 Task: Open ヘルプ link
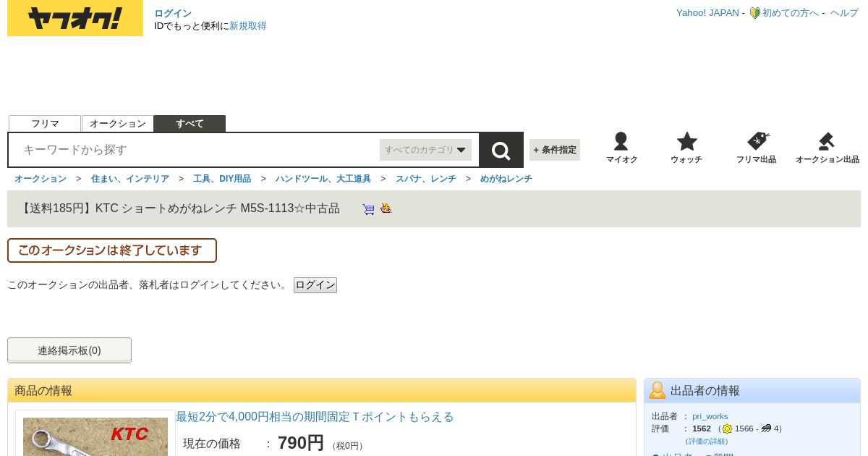point(844,13)
